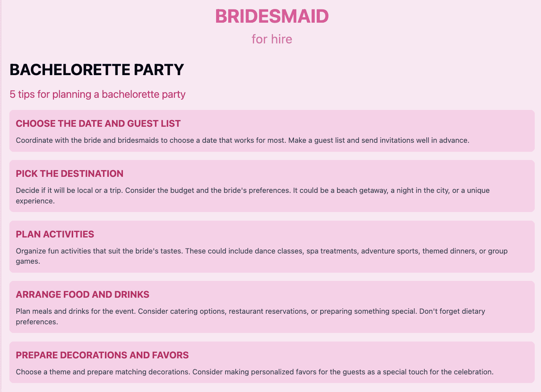This screenshot has height=392, width=541.
Task: Select the 'Plan Activities' tip heading
Action: point(55,234)
